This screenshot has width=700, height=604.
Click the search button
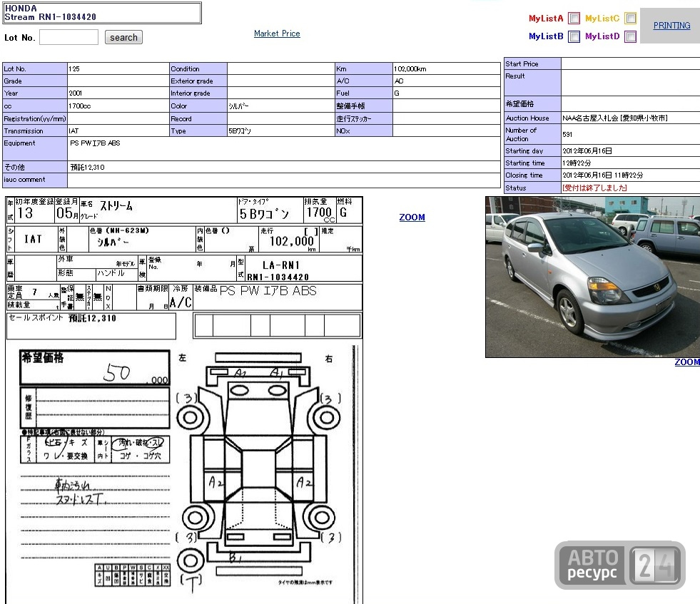pyautogui.click(x=123, y=38)
